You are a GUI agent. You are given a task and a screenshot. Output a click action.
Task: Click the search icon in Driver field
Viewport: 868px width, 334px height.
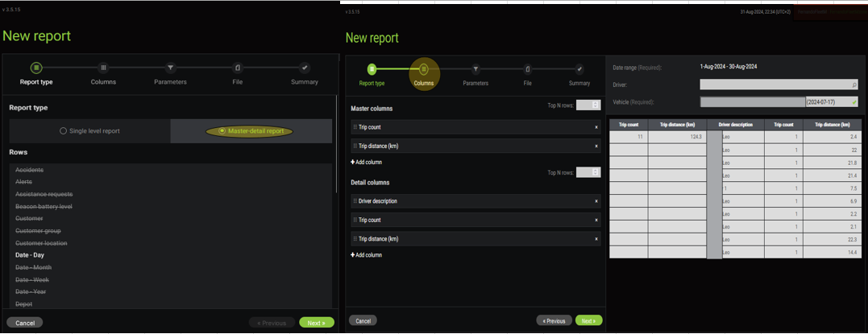coord(853,85)
